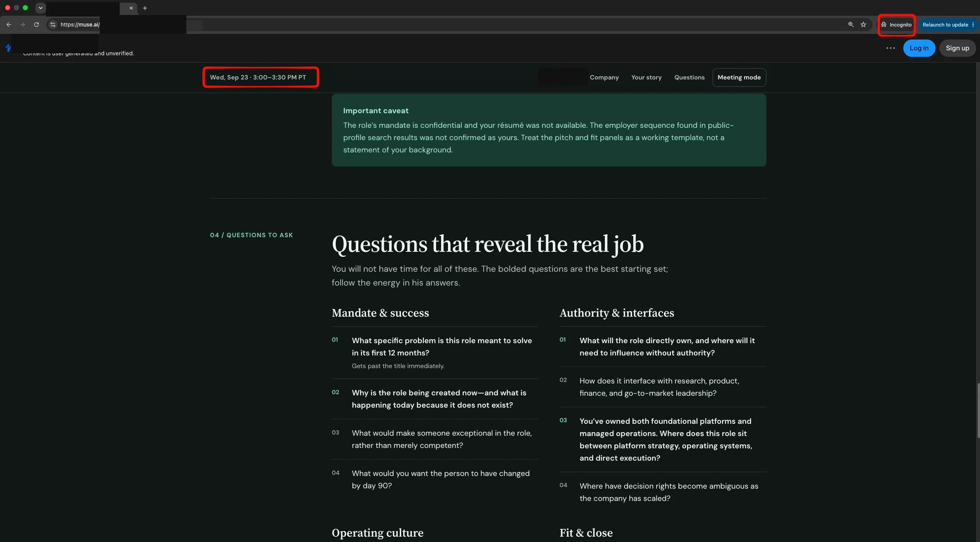Click the 'Wed, Sep 23 · 3:00–3:30 PM PT' text
This screenshot has height=542, width=980.
pos(258,78)
